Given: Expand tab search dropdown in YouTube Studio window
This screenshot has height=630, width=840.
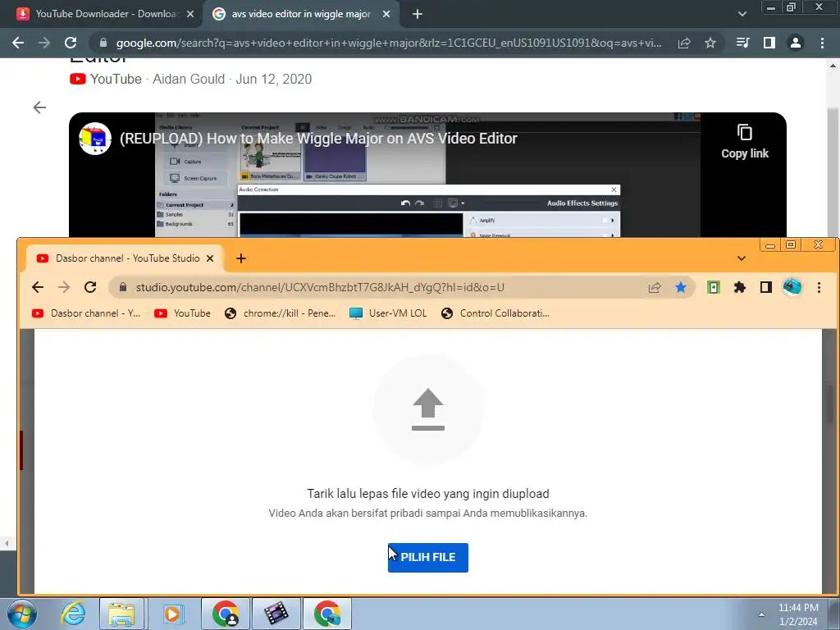Looking at the screenshot, I should (x=742, y=258).
